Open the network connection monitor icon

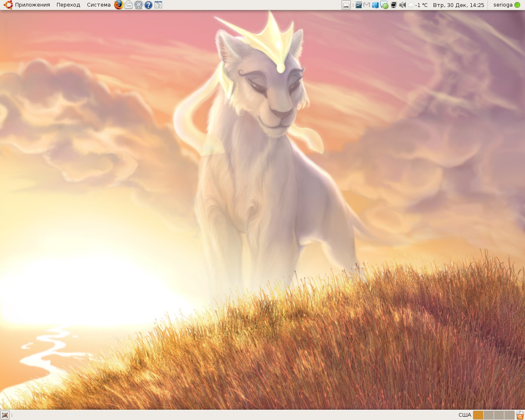click(x=393, y=5)
